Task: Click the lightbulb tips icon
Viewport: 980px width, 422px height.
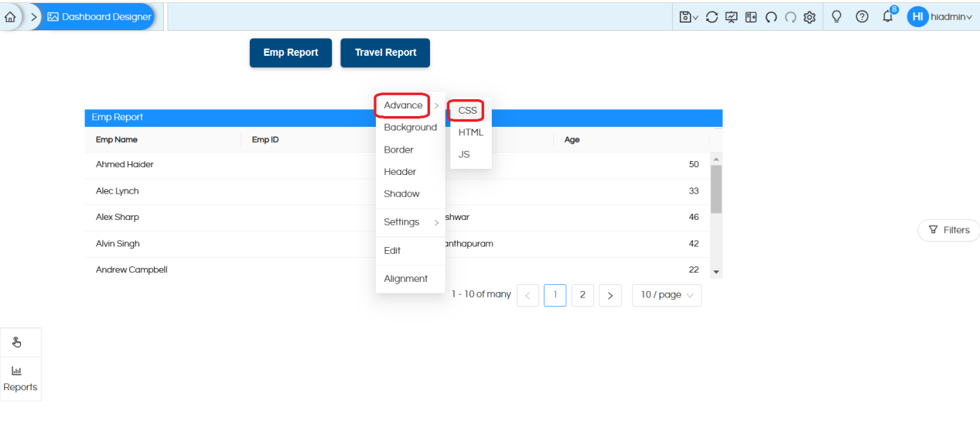Action: tap(836, 16)
